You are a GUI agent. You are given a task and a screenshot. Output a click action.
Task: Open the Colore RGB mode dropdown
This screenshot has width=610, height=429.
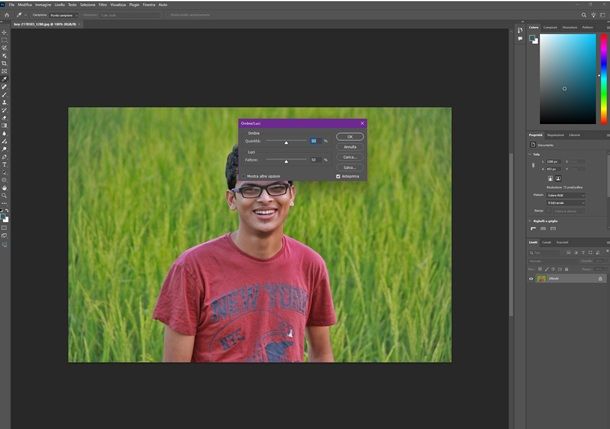[571, 195]
